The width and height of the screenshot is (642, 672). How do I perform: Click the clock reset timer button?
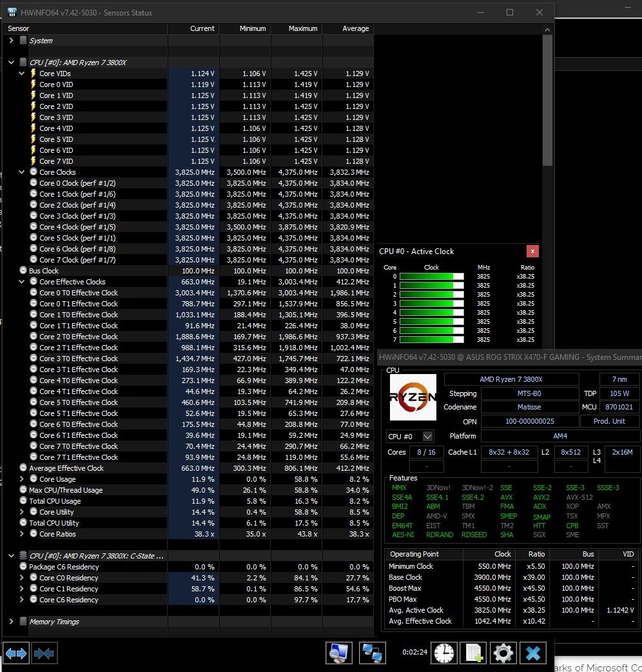[x=443, y=653]
